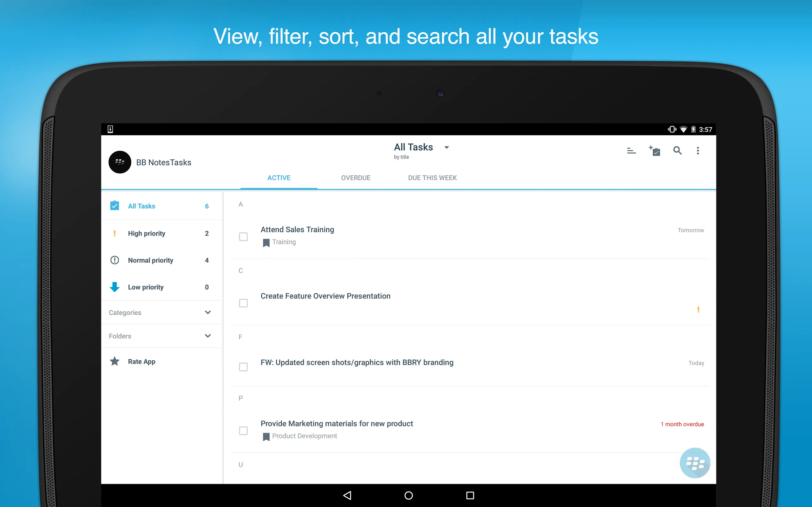Check the Provide Marketing materials task
The height and width of the screenshot is (507, 812).
(x=243, y=431)
